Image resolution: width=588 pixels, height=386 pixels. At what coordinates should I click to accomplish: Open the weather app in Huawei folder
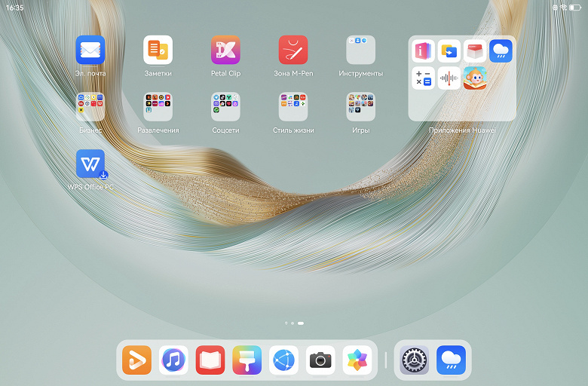(x=501, y=51)
